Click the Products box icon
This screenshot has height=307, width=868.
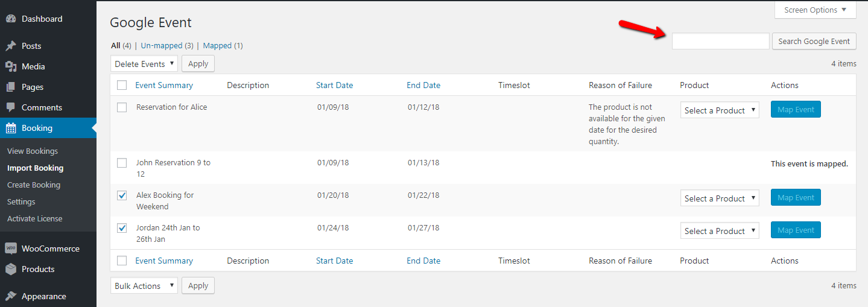11,269
